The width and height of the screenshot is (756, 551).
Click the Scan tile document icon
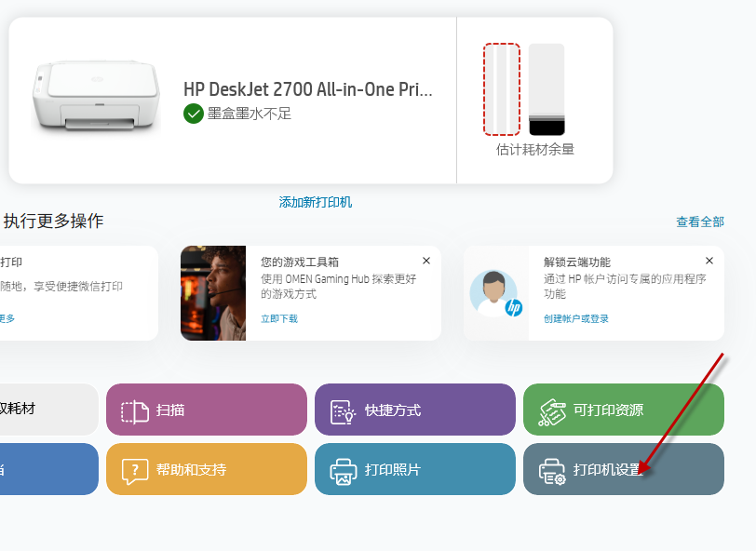[x=134, y=412]
